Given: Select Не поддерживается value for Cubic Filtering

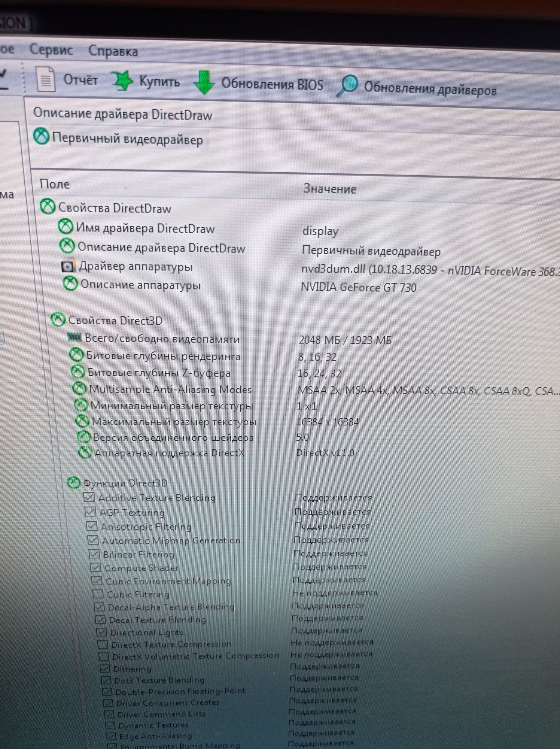Looking at the screenshot, I should (335, 593).
